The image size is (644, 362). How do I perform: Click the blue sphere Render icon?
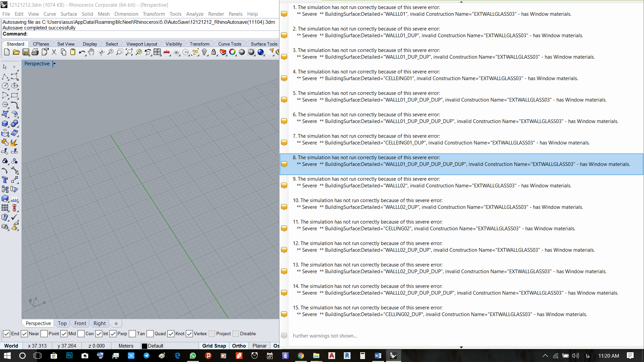[x=261, y=52]
